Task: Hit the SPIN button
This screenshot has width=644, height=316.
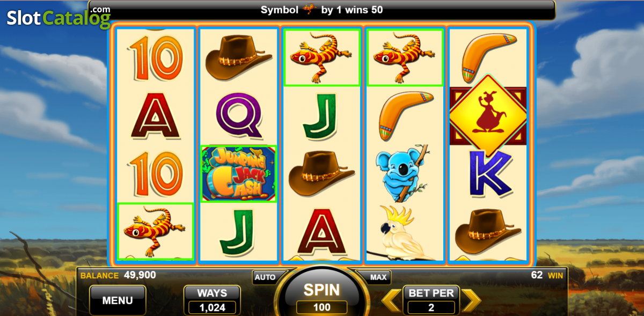Action: coord(322,290)
